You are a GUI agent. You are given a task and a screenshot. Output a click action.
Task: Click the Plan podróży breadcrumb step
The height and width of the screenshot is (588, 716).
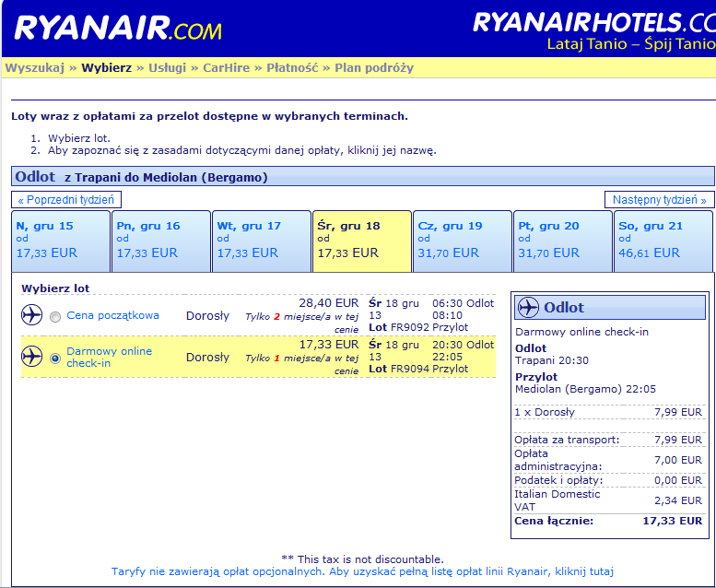[x=374, y=67]
